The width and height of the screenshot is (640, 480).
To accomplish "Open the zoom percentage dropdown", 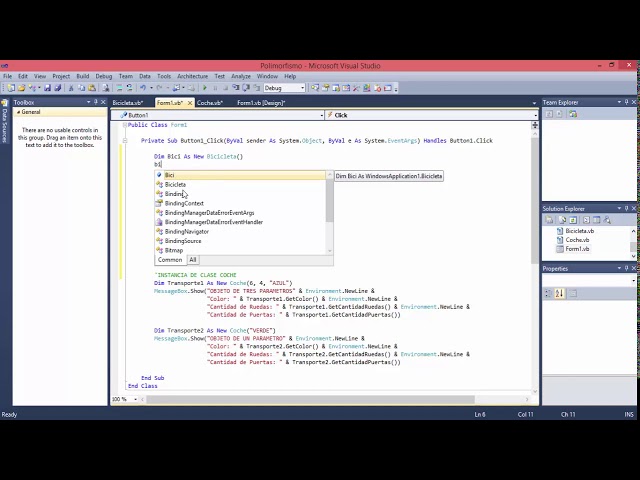I will pos(135,399).
